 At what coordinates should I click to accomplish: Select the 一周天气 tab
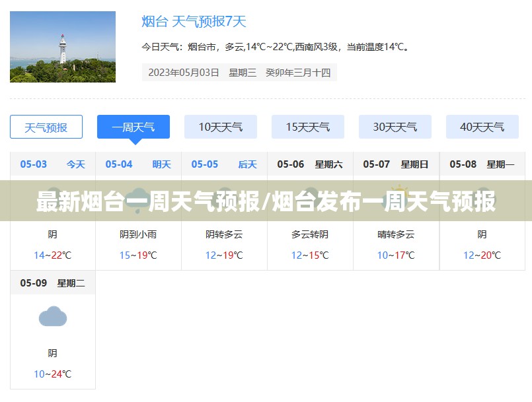[x=133, y=127]
